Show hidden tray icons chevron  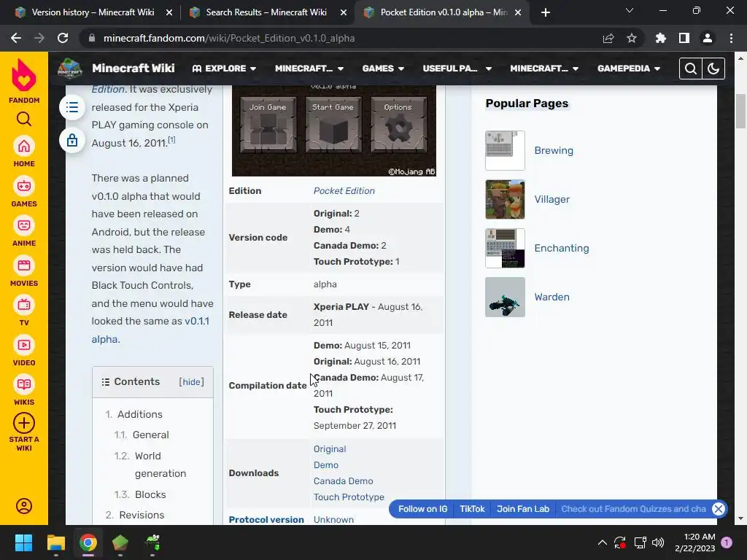(602, 542)
